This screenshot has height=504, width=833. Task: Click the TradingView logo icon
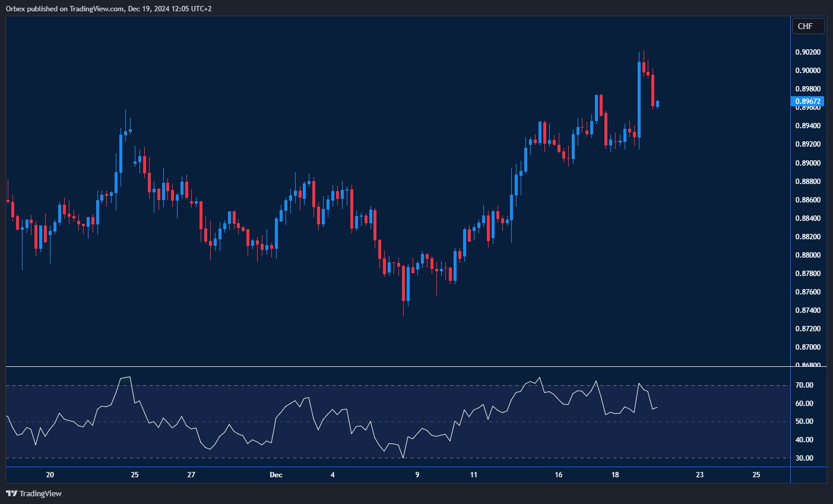[11, 493]
